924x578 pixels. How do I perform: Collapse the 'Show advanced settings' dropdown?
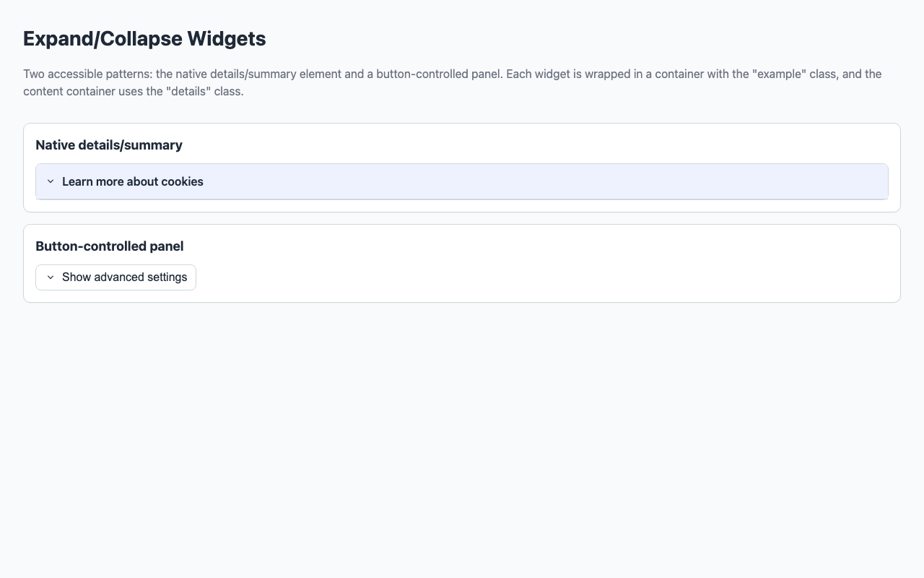(x=115, y=277)
